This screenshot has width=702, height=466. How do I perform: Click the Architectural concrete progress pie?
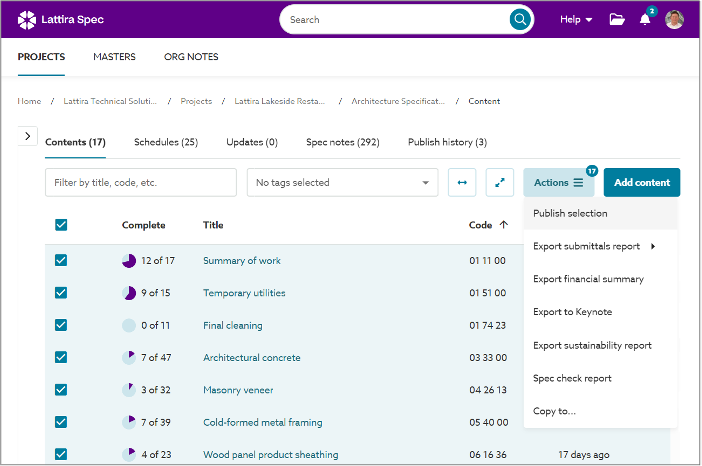click(x=128, y=358)
